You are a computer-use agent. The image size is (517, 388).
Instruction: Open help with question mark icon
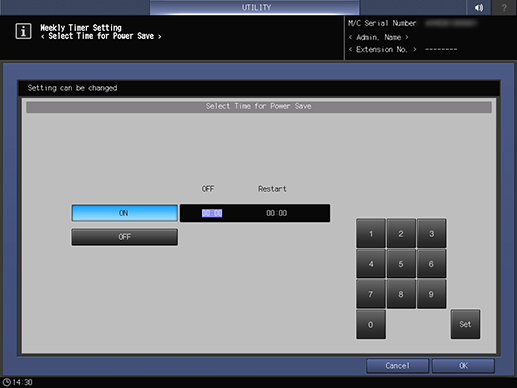click(504, 7)
